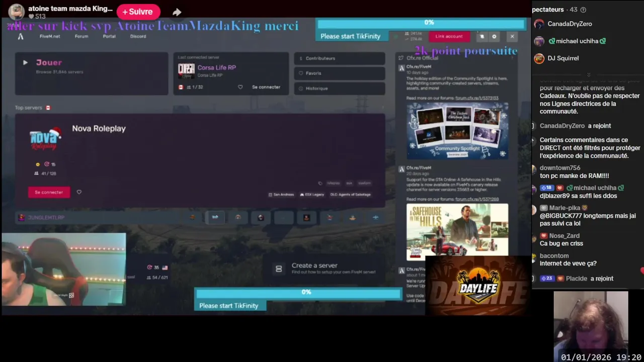Open the FiveM.net link

point(50,36)
